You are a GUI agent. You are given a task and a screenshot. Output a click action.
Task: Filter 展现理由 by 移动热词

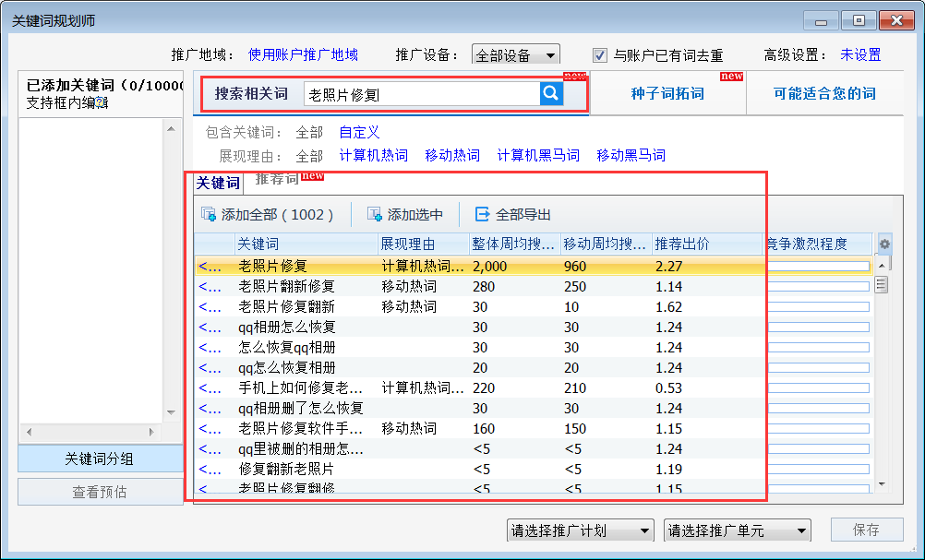click(x=452, y=155)
